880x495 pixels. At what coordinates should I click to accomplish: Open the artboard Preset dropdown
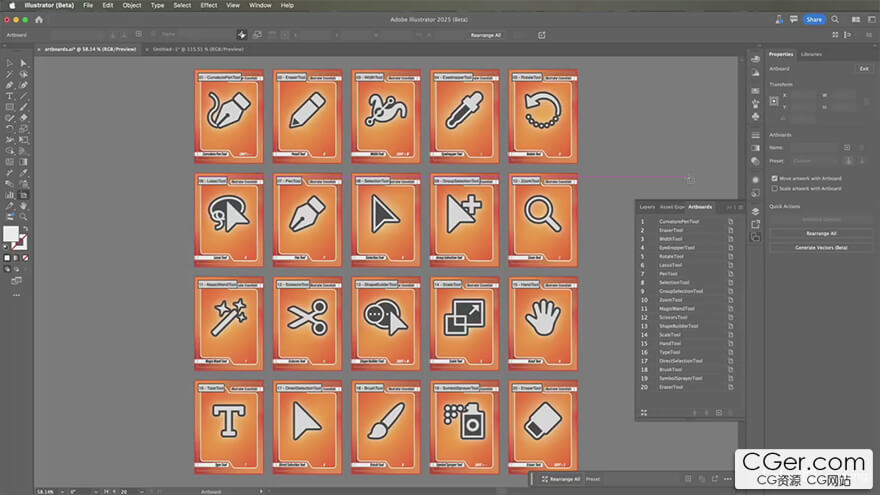click(x=816, y=160)
